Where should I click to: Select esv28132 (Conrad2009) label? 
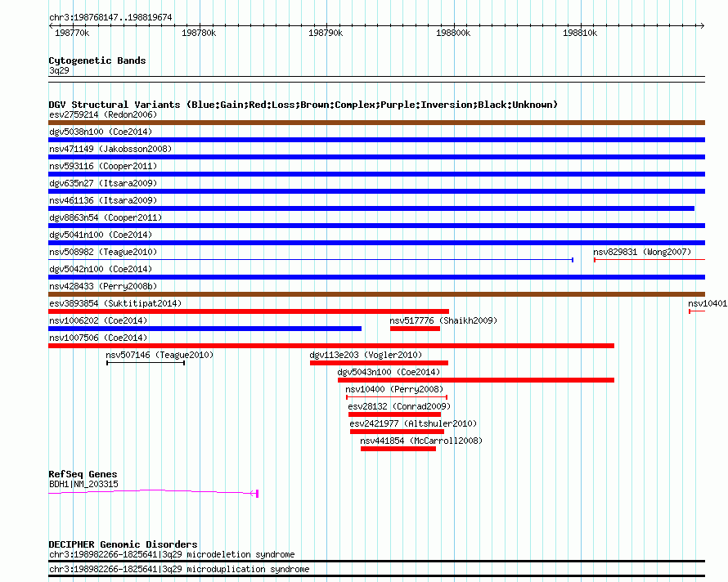[399, 406]
